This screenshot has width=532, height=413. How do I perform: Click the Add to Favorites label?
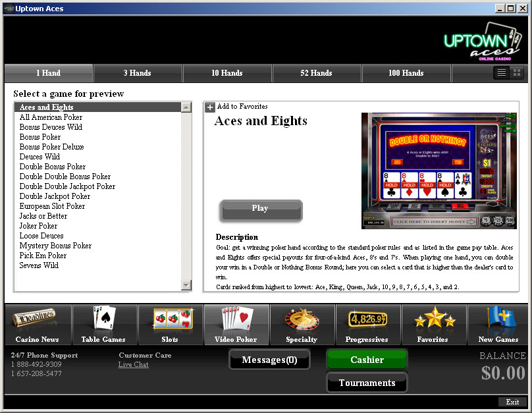tap(242, 106)
